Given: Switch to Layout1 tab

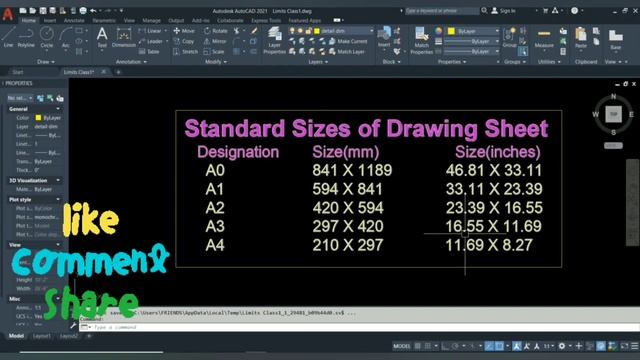Looking at the screenshot, I should [x=42, y=336].
